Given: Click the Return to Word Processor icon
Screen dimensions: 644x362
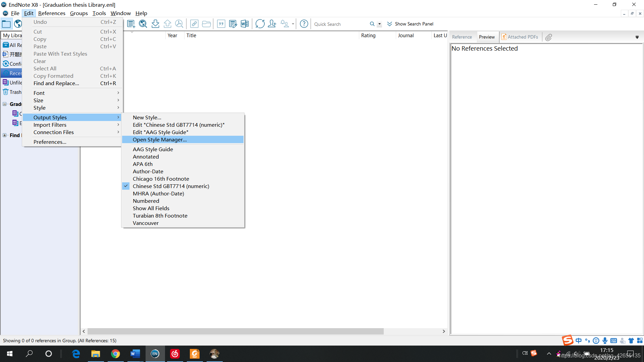Looking at the screenshot, I should tap(245, 24).
